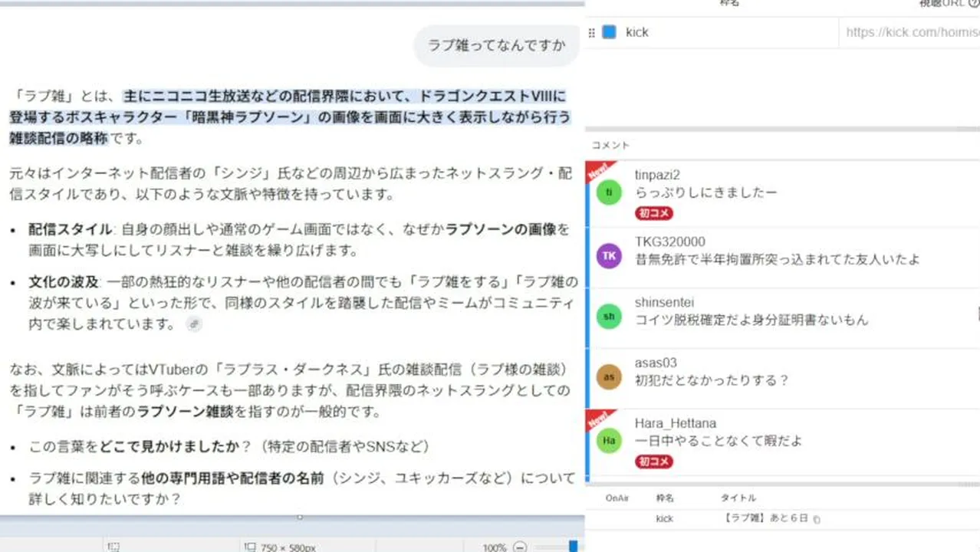Click the canvas bottom resize handle

[x=300, y=517]
